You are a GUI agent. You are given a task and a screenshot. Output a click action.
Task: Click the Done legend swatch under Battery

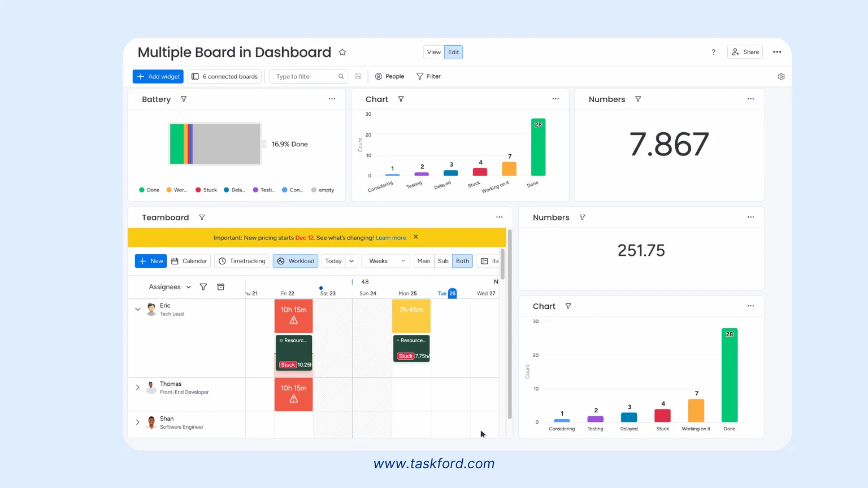click(x=141, y=190)
